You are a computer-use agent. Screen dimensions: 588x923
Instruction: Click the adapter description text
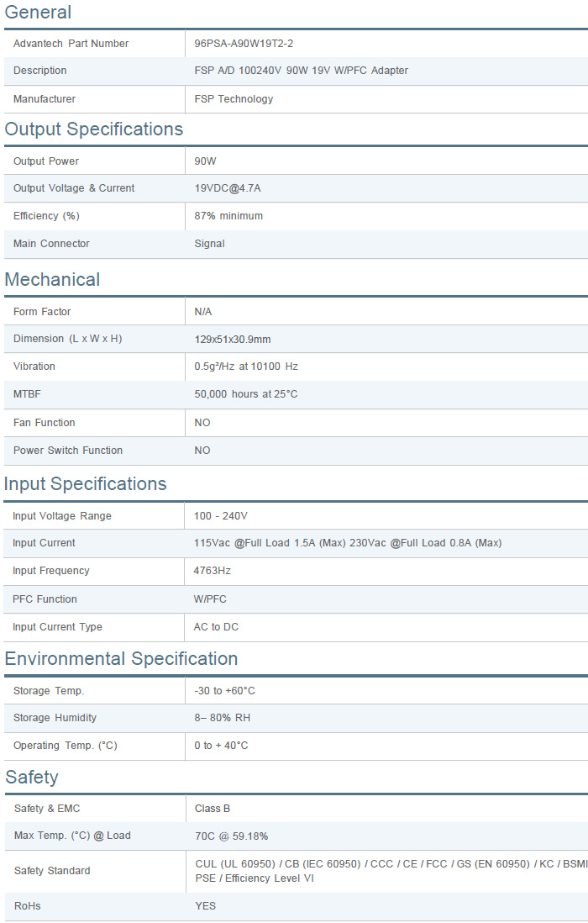click(301, 71)
